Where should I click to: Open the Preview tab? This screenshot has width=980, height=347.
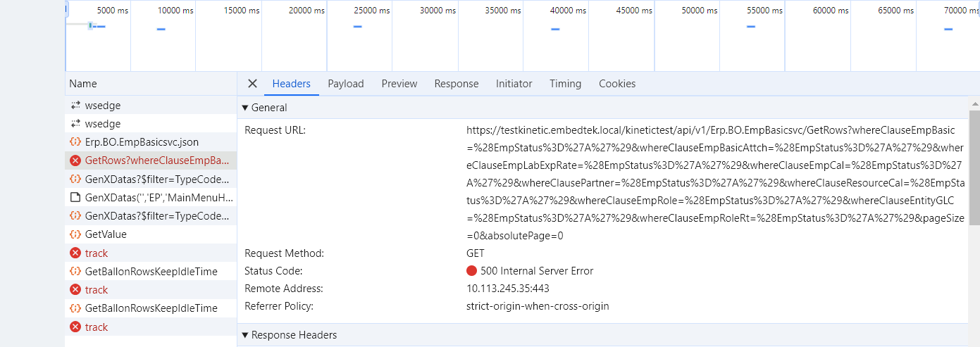[x=399, y=84]
